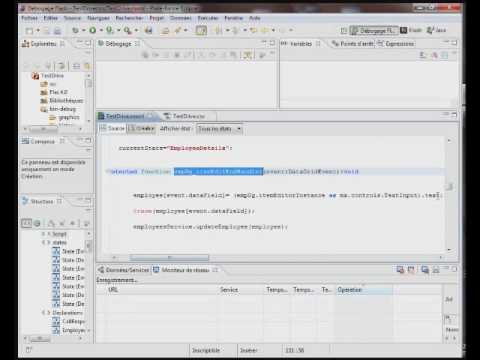Click the Open Perspective icon
480x360 pixels.
344,31
